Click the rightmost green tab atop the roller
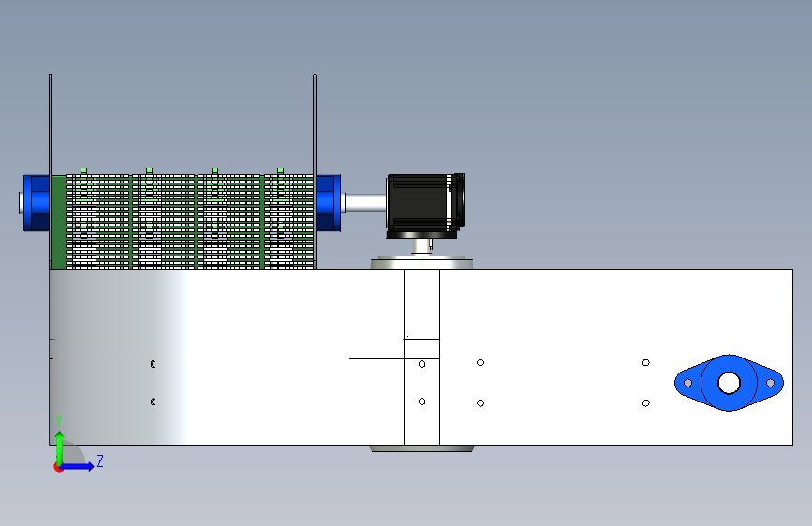Image resolution: width=812 pixels, height=526 pixels. tap(280, 170)
